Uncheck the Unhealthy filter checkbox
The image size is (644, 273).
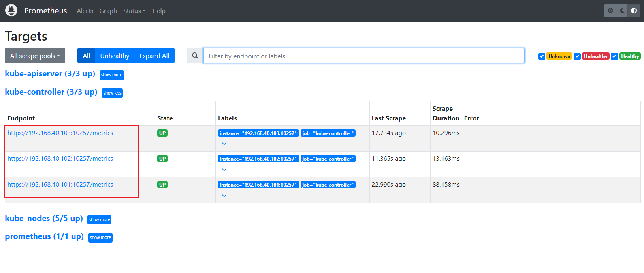click(x=577, y=56)
